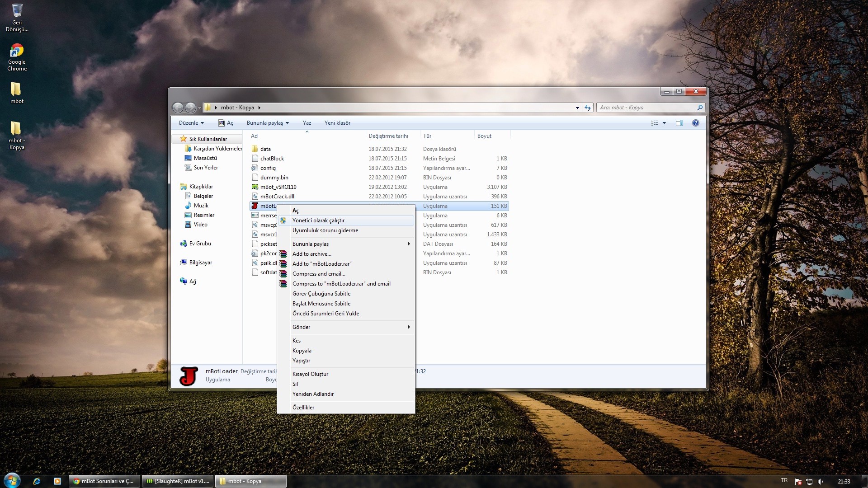Click the mBotLoader red J icon in list
Screen dimensions: 868x488
point(255,206)
